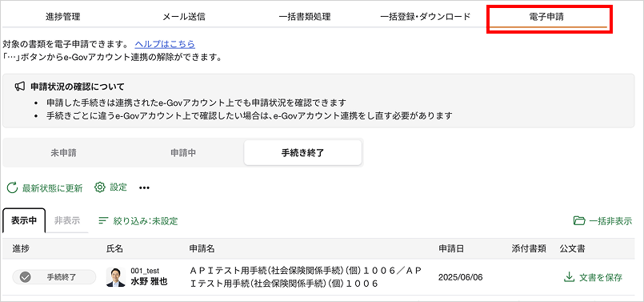
Task: Open the gear icon for 設定
Action: [100, 187]
